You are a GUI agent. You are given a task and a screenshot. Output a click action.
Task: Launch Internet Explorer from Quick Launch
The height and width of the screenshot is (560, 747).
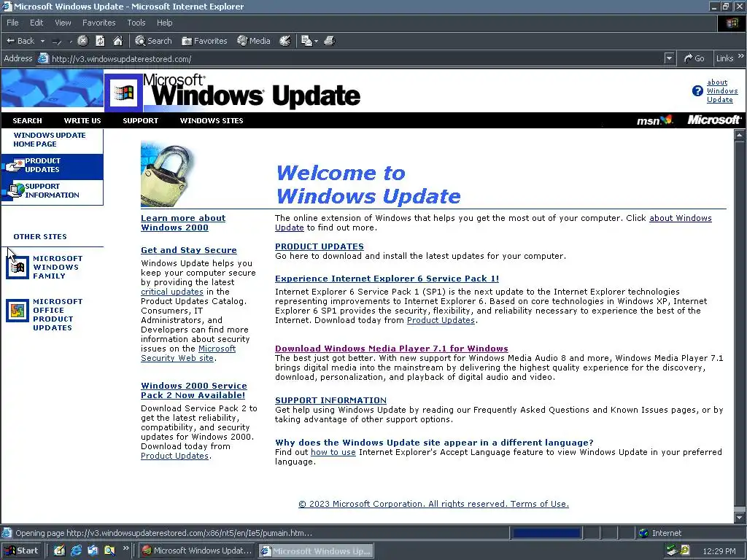coord(76,551)
